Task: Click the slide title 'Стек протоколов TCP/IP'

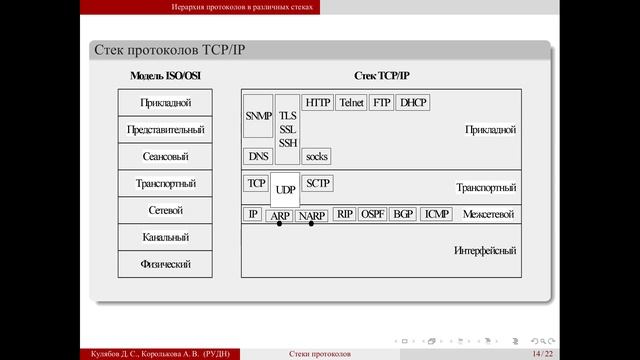Action: tap(169, 50)
